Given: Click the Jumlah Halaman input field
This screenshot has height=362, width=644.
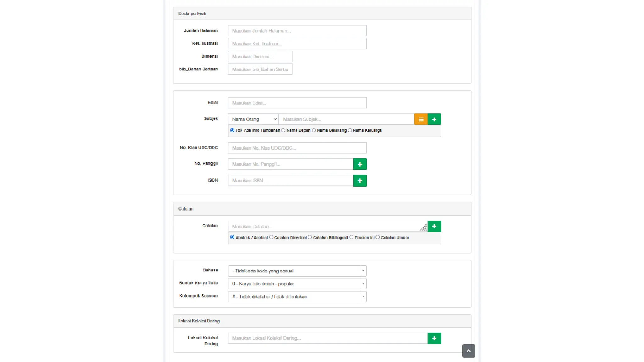Looking at the screenshot, I should pos(297,31).
